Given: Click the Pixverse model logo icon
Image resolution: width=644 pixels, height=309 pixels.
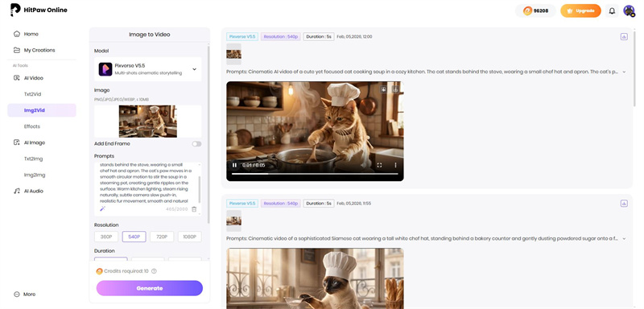Looking at the screenshot, I should point(105,69).
